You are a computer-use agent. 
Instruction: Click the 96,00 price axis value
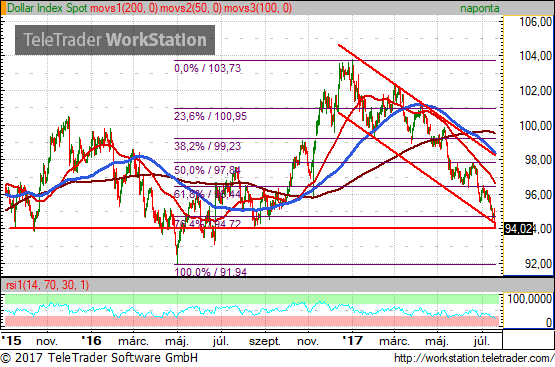tap(538, 195)
